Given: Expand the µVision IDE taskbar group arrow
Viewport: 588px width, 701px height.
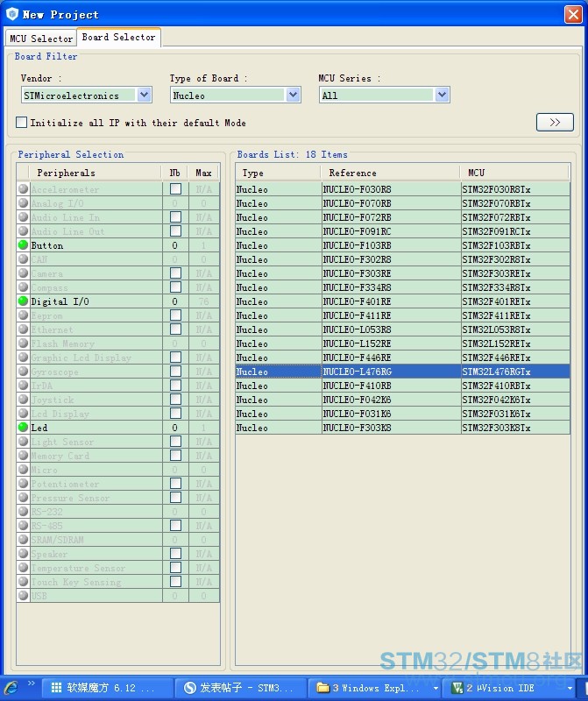Looking at the screenshot, I should coord(570,688).
